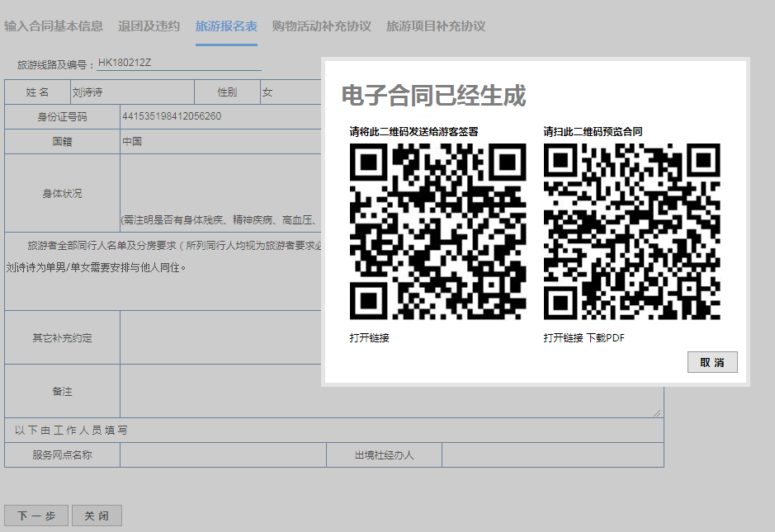
Task: Click the 取消 button in the dialog
Action: (712, 362)
